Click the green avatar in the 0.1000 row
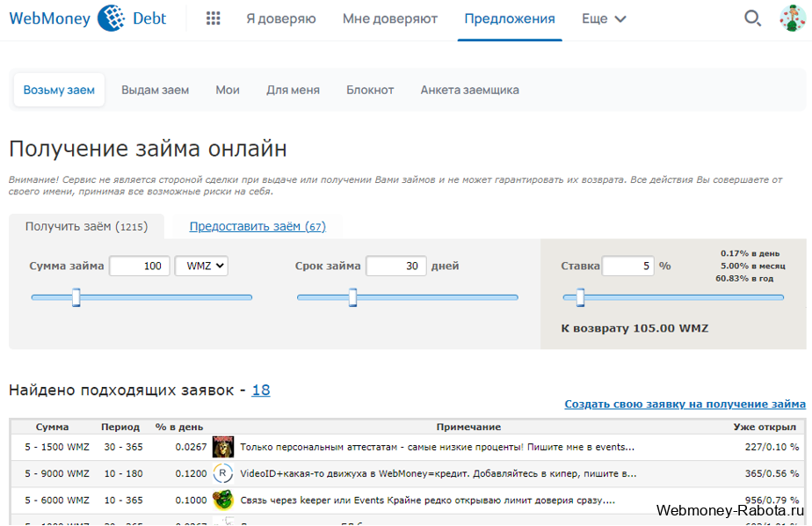The height and width of the screenshot is (526, 812). pyautogui.click(x=223, y=500)
